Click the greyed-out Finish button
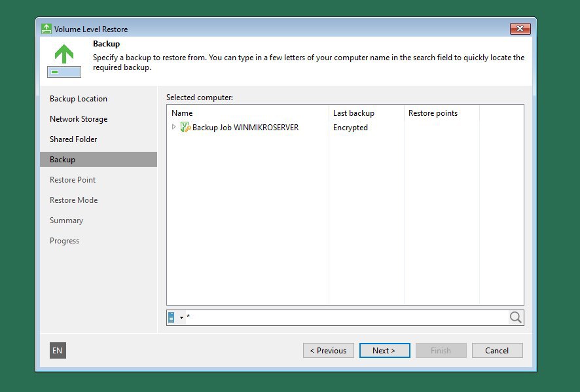This screenshot has width=580, height=392. click(x=441, y=351)
